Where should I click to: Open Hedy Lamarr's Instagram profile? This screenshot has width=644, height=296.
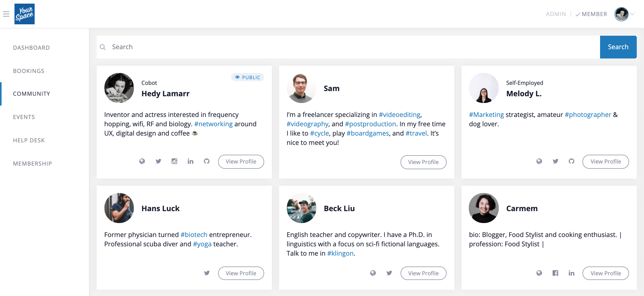[x=174, y=161]
